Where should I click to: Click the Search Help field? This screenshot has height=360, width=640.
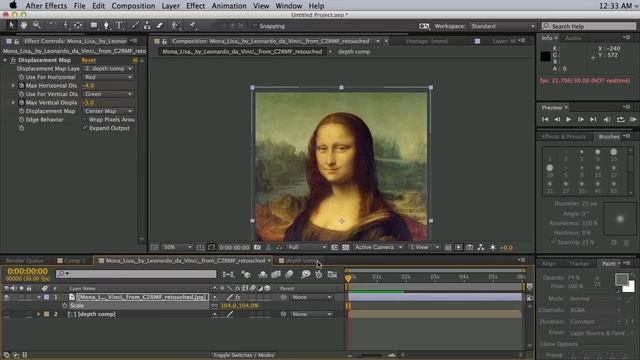(589, 26)
